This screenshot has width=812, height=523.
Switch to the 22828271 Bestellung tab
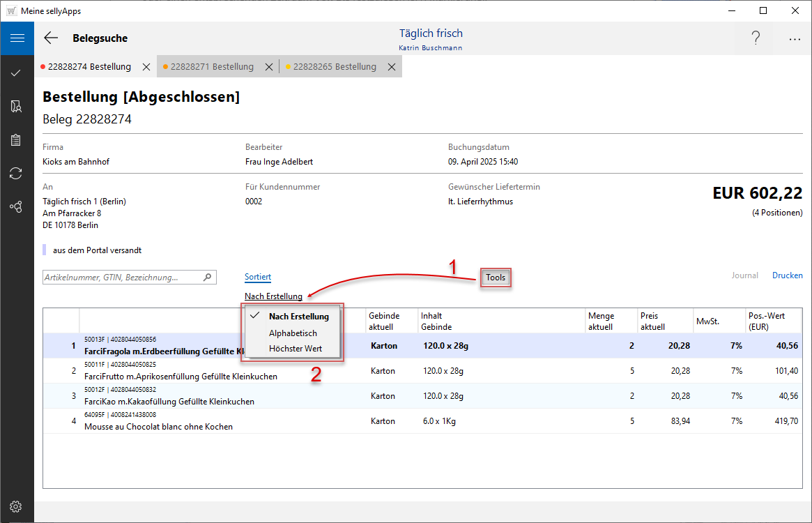click(212, 67)
